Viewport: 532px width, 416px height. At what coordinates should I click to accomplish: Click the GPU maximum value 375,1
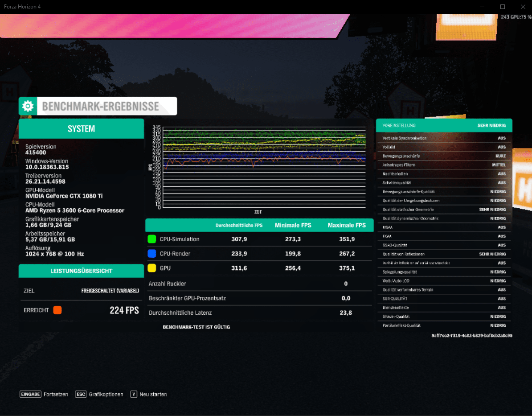(x=347, y=268)
